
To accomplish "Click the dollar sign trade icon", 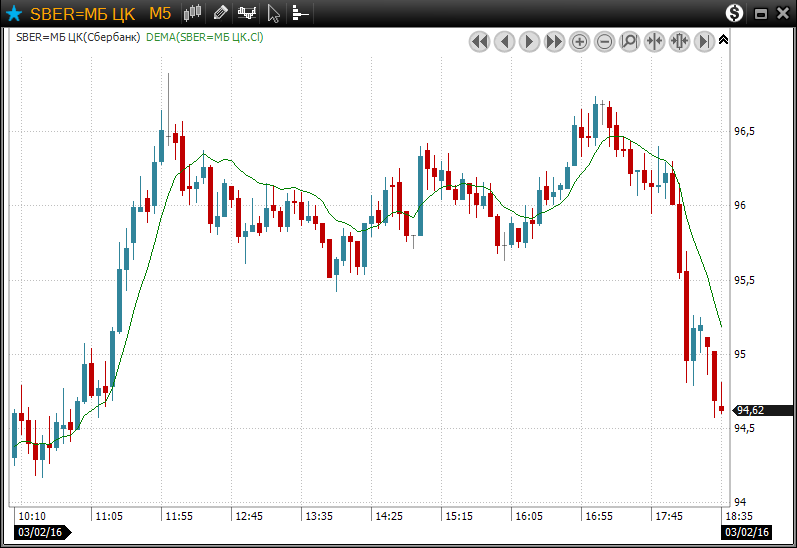I will [x=735, y=13].
